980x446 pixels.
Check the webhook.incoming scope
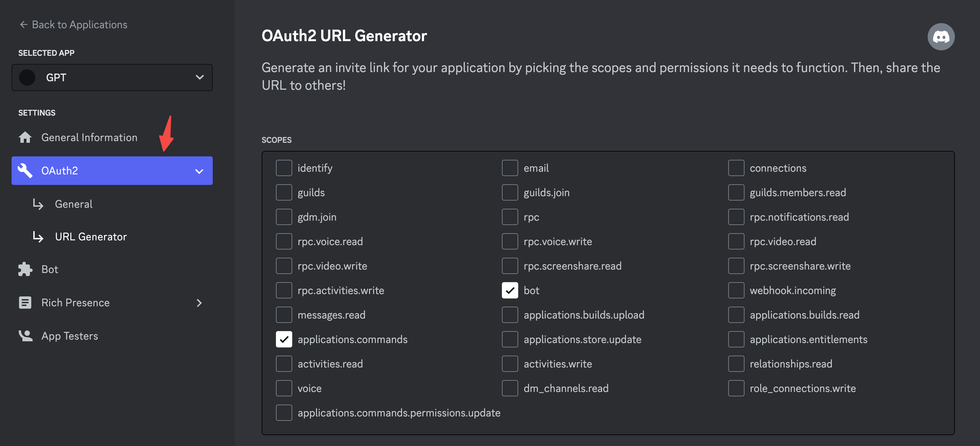736,290
